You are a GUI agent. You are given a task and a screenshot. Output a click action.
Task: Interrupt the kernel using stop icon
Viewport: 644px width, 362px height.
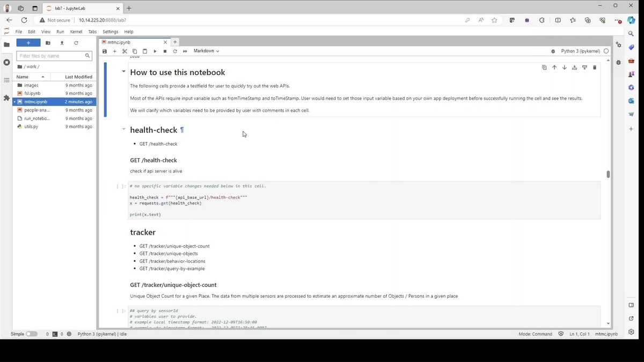coord(165,51)
